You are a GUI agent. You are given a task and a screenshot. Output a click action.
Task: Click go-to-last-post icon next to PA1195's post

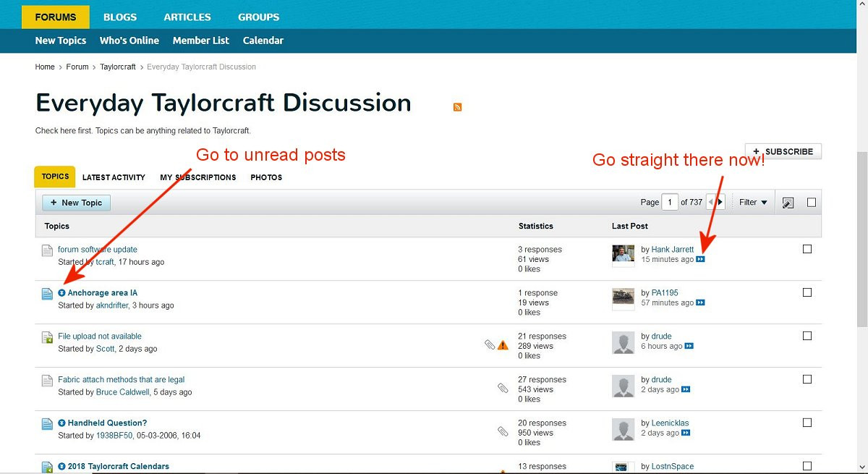click(700, 302)
